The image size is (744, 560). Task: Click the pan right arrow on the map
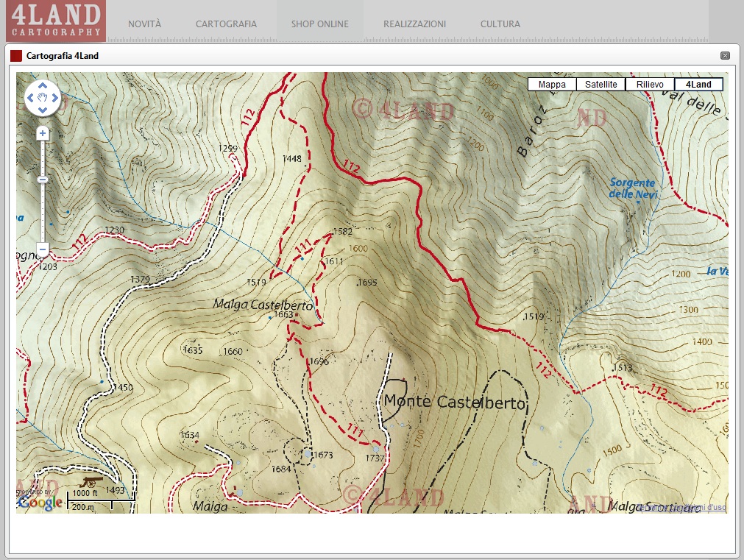54,96
